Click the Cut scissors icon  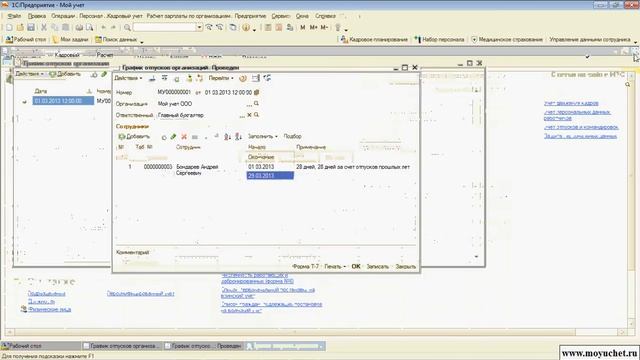[x=44, y=27]
